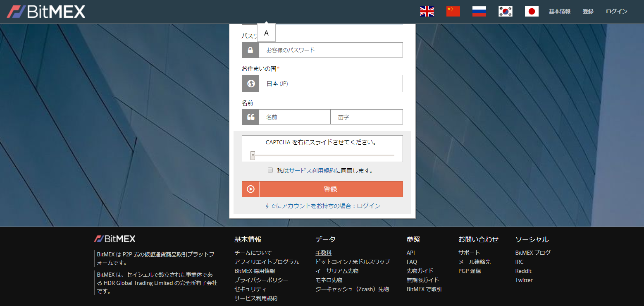This screenshot has height=306, width=644.
Task: Click the play circle icon on register button
Action: tap(250, 189)
